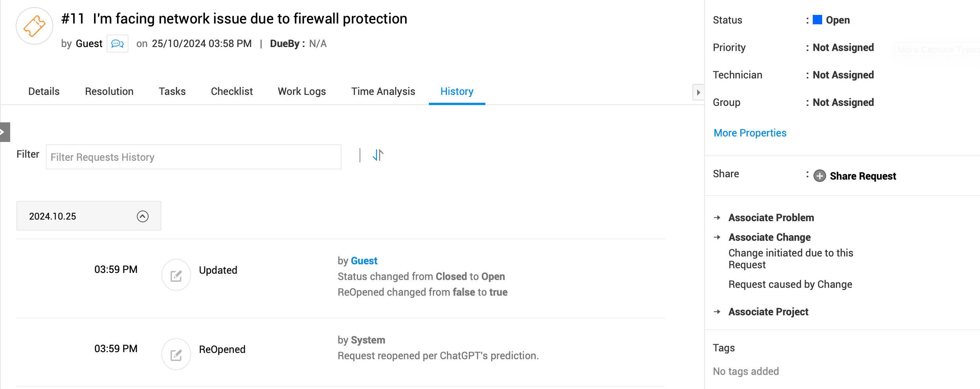Open the Time Analysis tab
Image resolution: width=980 pixels, height=389 pixels.
383,91
